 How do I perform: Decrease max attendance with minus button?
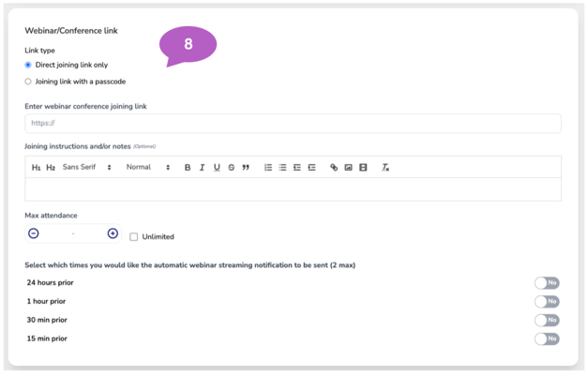pyautogui.click(x=34, y=233)
